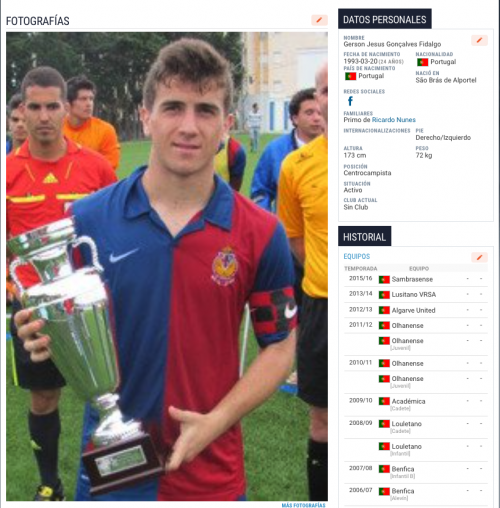Click the Equipos subsection heading

coord(357,256)
